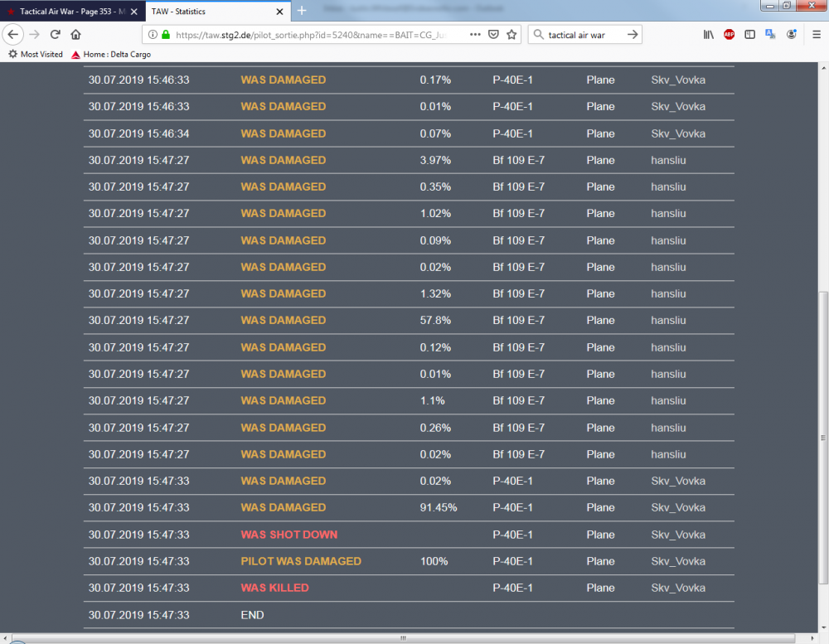Open a new browser tab
Screen dimensions: 829x644
click(302, 11)
